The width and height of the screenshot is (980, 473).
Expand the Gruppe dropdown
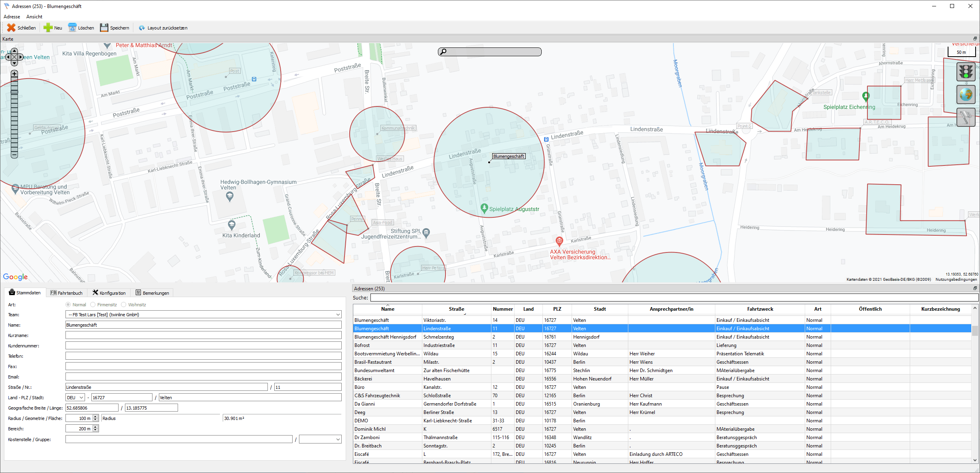[x=338, y=439]
